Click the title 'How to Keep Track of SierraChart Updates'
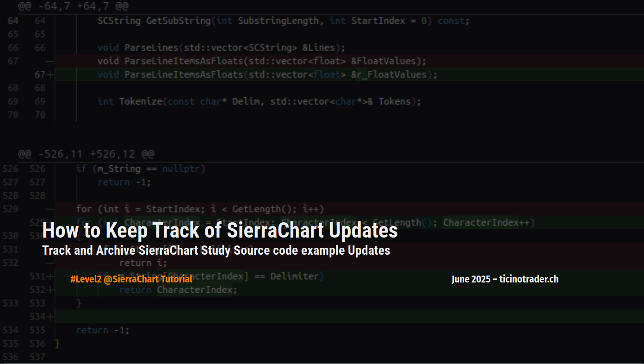644x364 pixels. [220, 231]
